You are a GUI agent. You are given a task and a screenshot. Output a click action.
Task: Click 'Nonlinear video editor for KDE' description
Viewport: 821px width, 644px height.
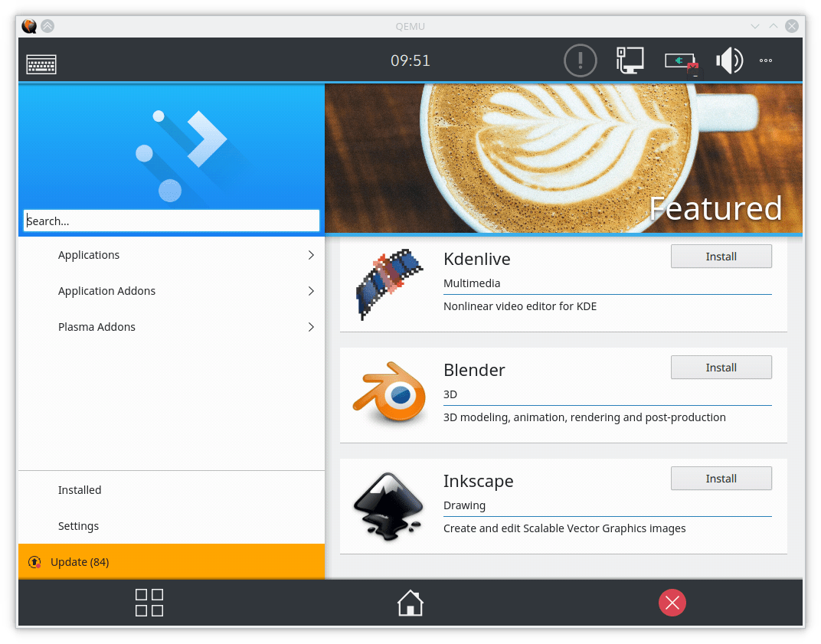click(x=520, y=306)
